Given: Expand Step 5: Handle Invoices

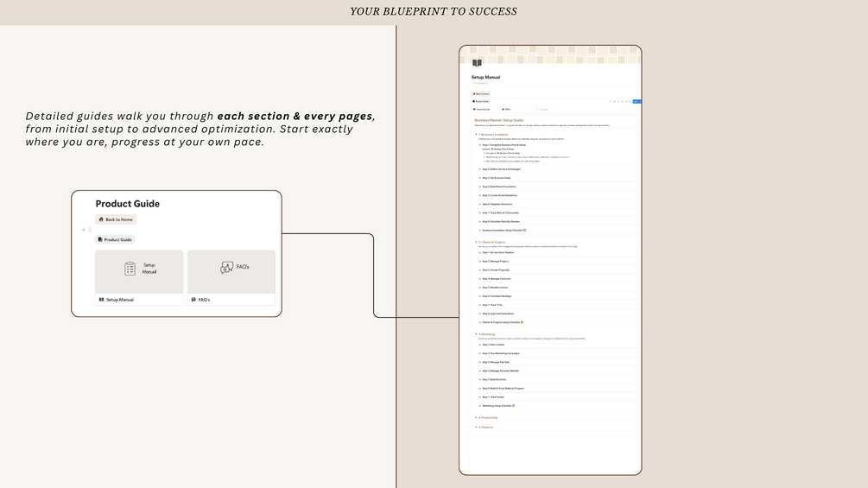Looking at the screenshot, I should point(480,288).
